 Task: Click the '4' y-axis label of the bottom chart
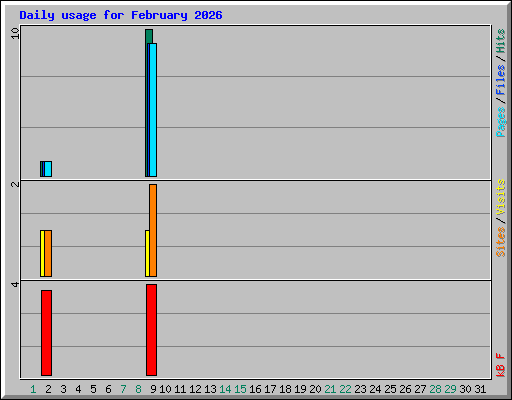click(x=15, y=284)
